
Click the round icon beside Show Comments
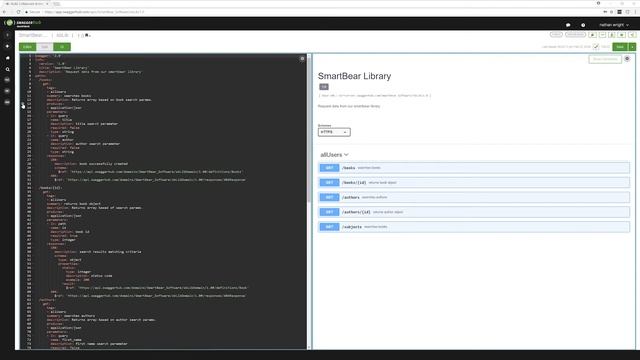[x=627, y=59]
